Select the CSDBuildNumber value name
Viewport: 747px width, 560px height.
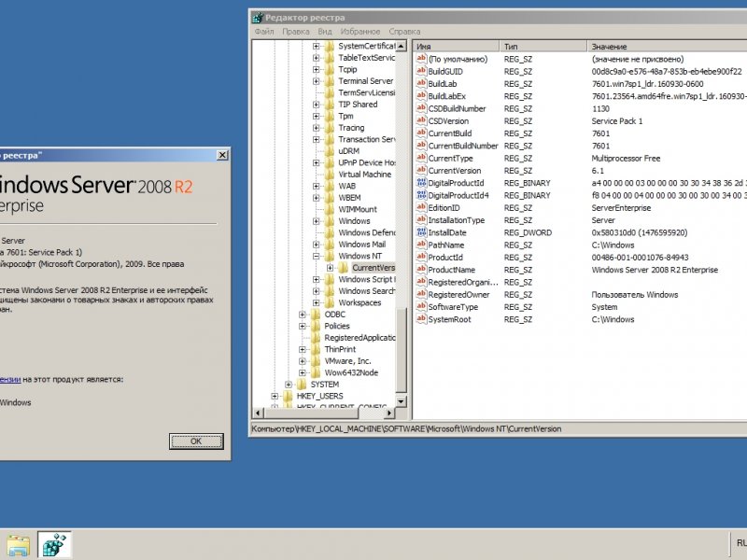tap(457, 108)
